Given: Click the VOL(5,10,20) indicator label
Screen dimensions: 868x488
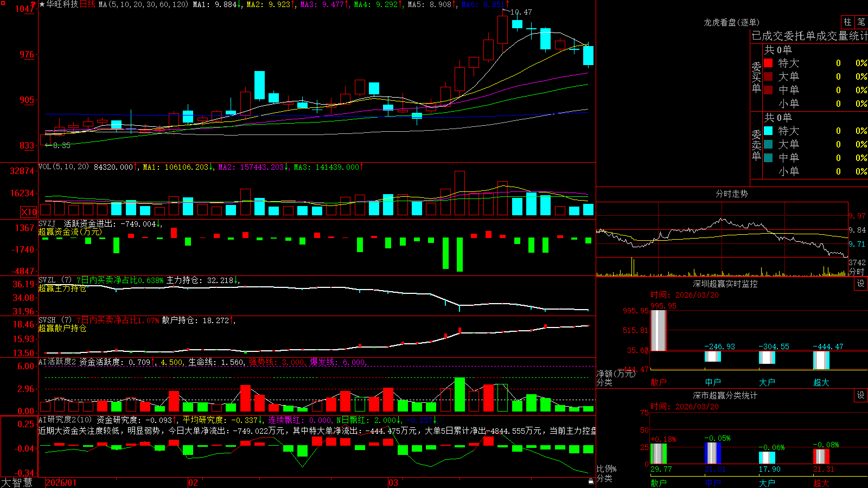Looking at the screenshot, I should pos(63,167).
